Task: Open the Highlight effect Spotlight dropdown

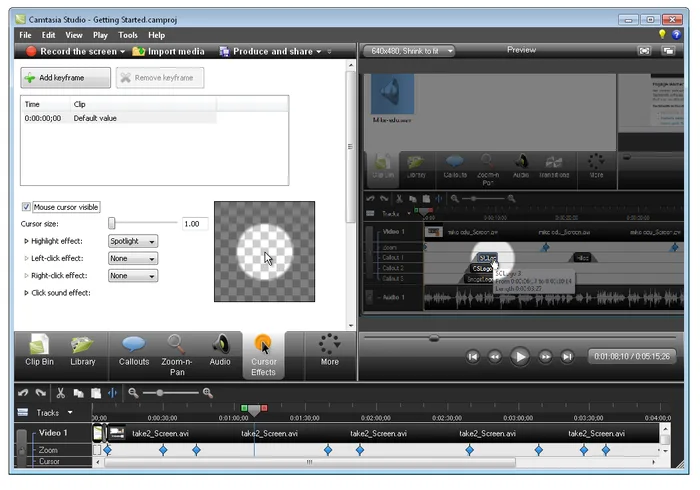Action: click(133, 241)
